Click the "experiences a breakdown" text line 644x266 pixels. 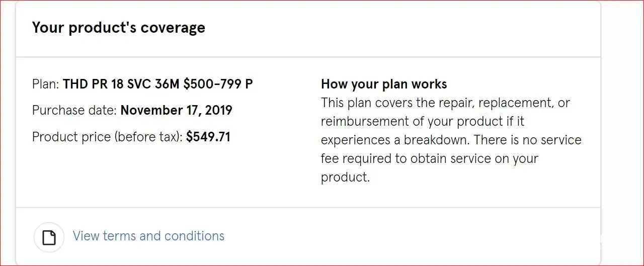451,140
